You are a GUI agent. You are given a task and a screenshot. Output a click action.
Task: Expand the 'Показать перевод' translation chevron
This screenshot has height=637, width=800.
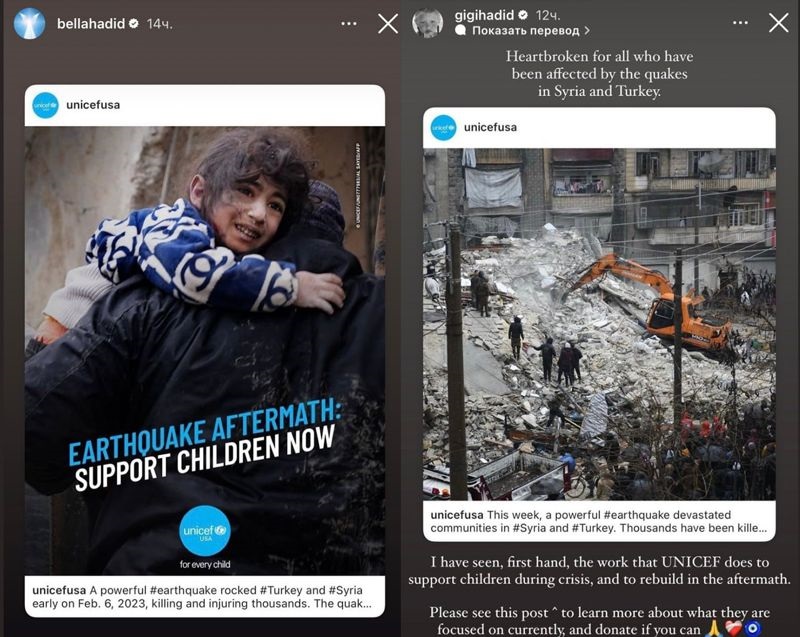pos(587,31)
